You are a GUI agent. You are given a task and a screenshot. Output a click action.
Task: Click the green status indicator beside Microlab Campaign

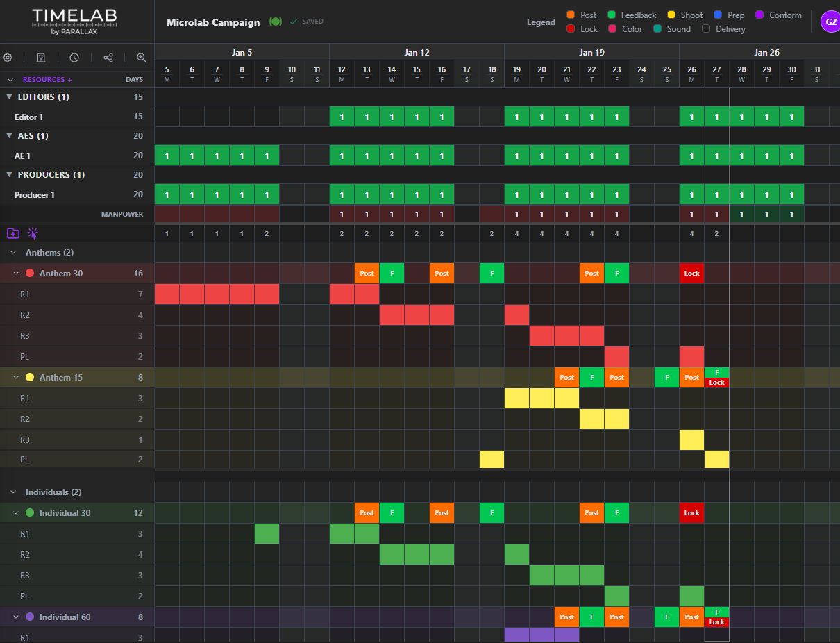[275, 22]
